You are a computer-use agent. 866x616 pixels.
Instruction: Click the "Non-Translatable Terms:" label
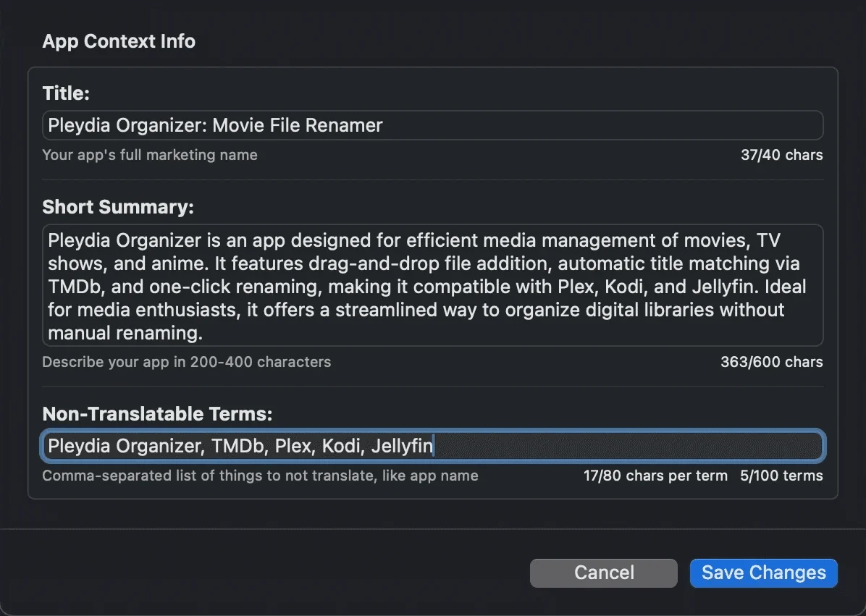pyautogui.click(x=157, y=413)
